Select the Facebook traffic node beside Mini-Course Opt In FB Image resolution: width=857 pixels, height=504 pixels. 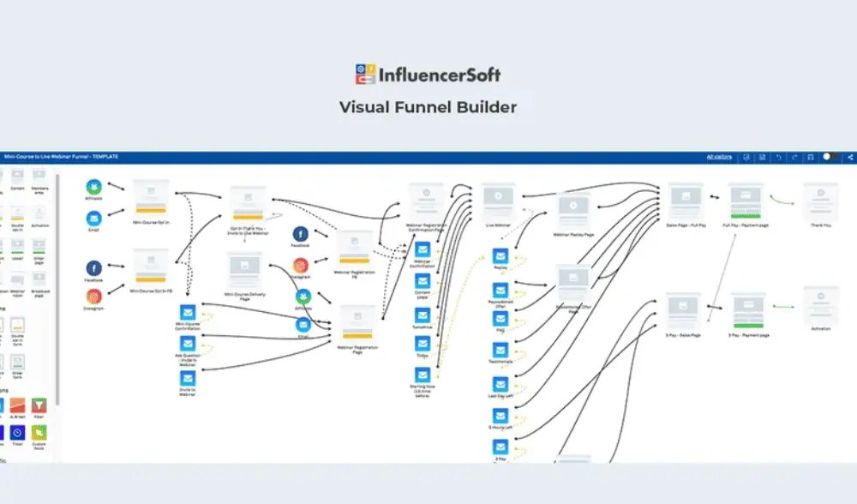(x=94, y=269)
